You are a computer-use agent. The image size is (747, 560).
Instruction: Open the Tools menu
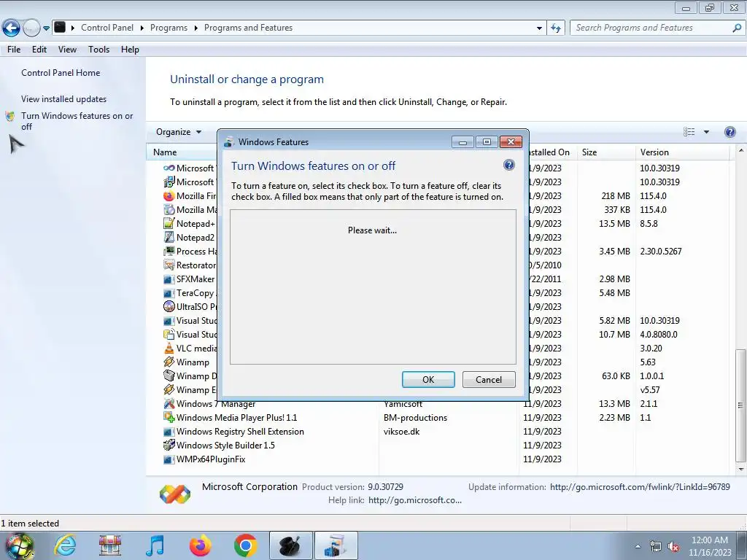coord(98,50)
